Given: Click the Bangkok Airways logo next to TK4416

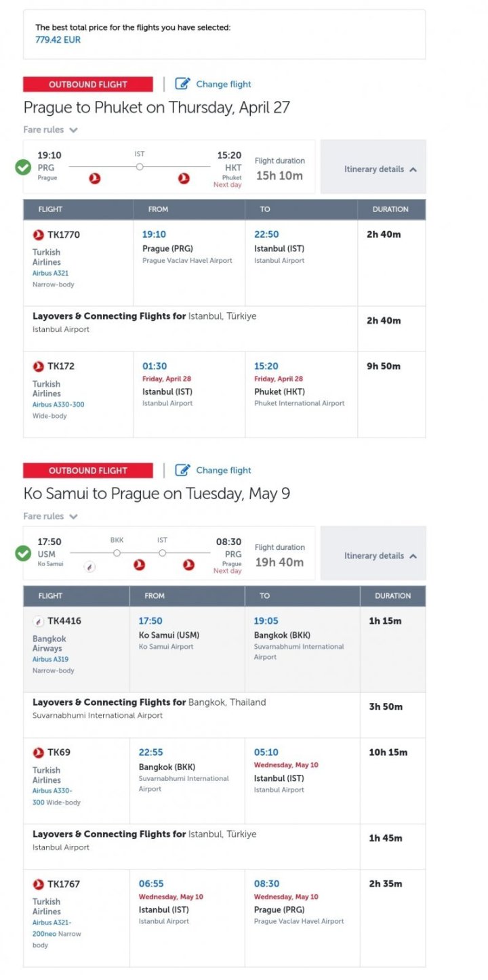Looking at the screenshot, I should (39, 621).
